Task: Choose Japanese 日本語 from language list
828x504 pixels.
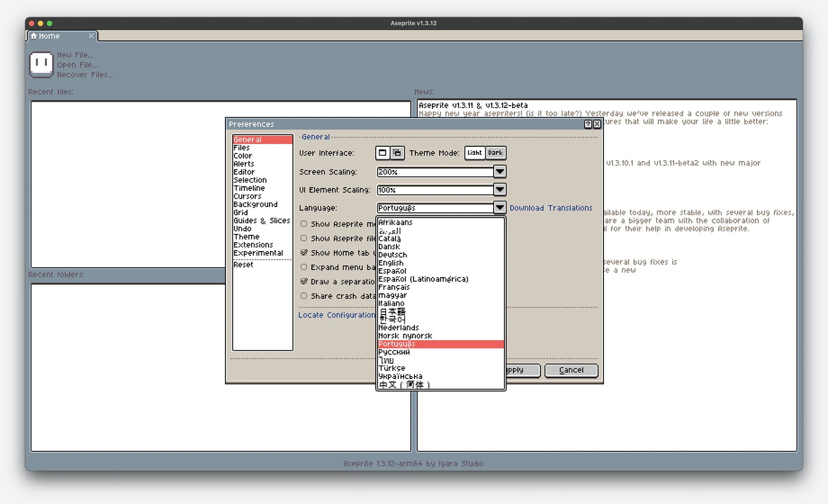Action: tap(441, 311)
